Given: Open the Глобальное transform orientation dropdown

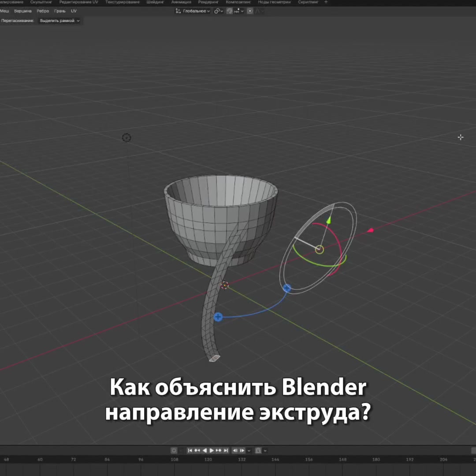Looking at the screenshot, I should point(193,11).
